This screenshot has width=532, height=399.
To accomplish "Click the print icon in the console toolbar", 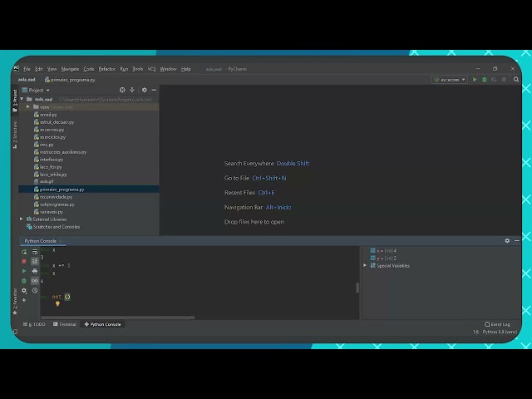I will coord(34,271).
